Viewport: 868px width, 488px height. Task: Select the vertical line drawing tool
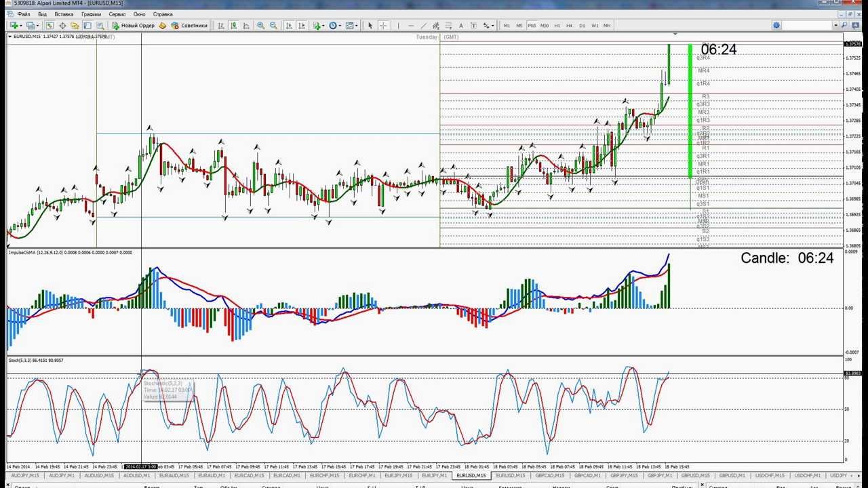pos(398,26)
